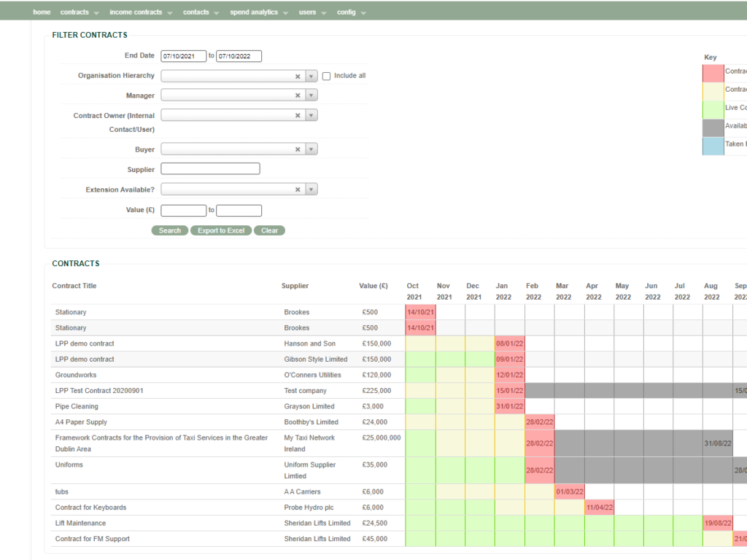The height and width of the screenshot is (560, 747).
Task: Click the red Contract key swatch
Action: click(713, 71)
